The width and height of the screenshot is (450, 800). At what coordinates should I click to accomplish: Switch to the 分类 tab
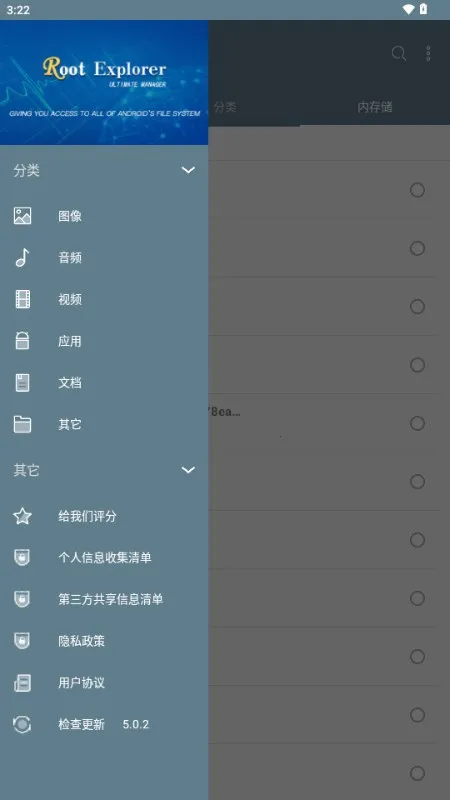225,107
